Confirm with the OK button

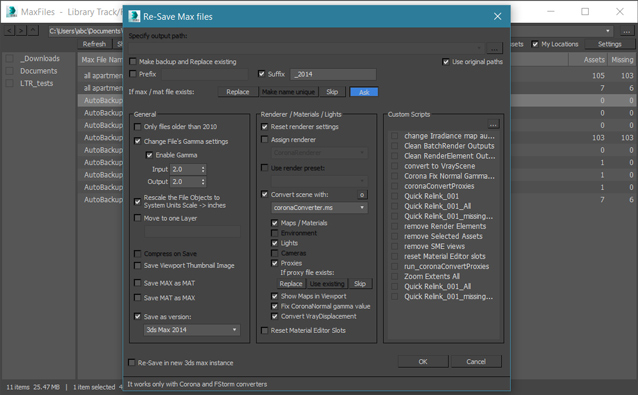click(423, 362)
